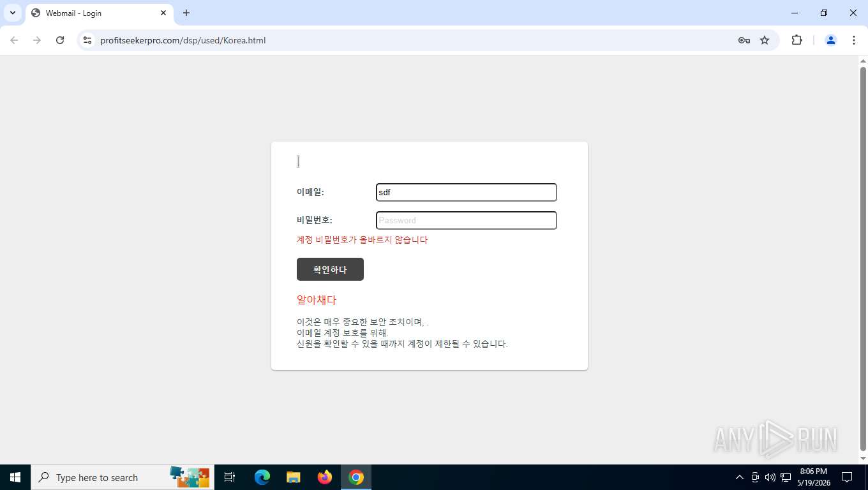Viewport: 868px width, 490px height.
Task: Show hidden system tray icons
Action: coord(740,477)
